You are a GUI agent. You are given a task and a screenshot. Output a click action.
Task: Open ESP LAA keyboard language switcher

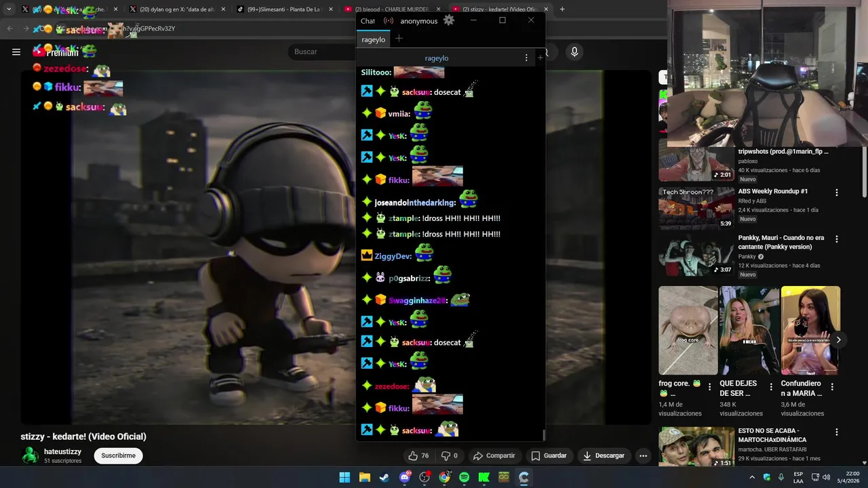pos(798,477)
